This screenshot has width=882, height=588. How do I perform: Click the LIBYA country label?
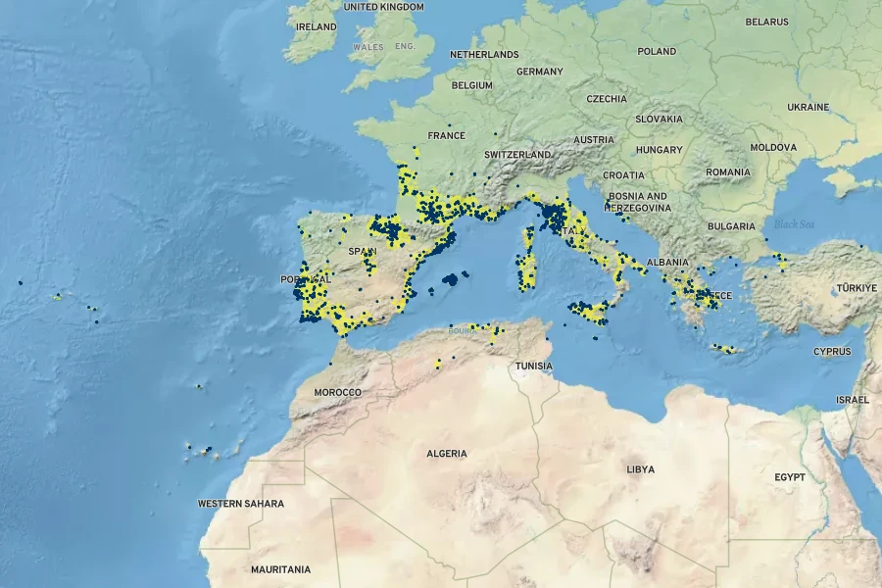pos(640,469)
